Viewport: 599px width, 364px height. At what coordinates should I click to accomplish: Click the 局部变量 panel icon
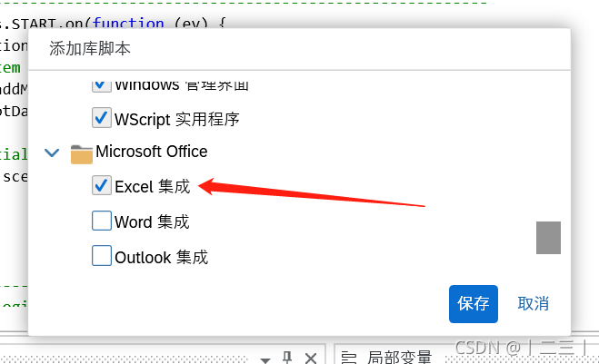coord(348,358)
